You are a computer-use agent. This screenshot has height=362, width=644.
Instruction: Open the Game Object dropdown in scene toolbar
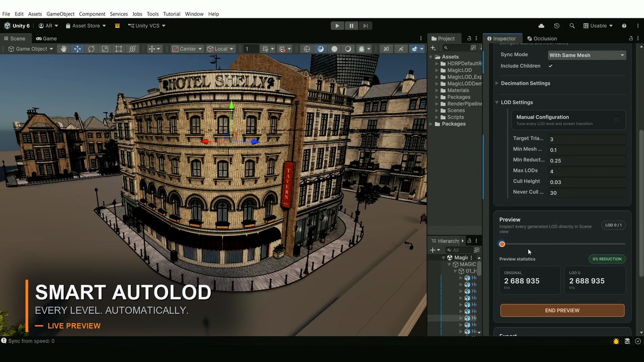[x=31, y=49]
